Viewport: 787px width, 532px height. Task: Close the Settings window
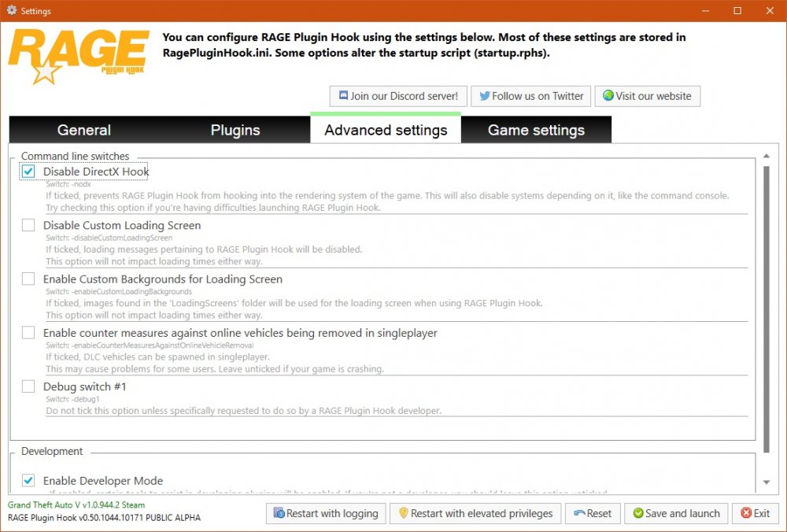pos(770,10)
